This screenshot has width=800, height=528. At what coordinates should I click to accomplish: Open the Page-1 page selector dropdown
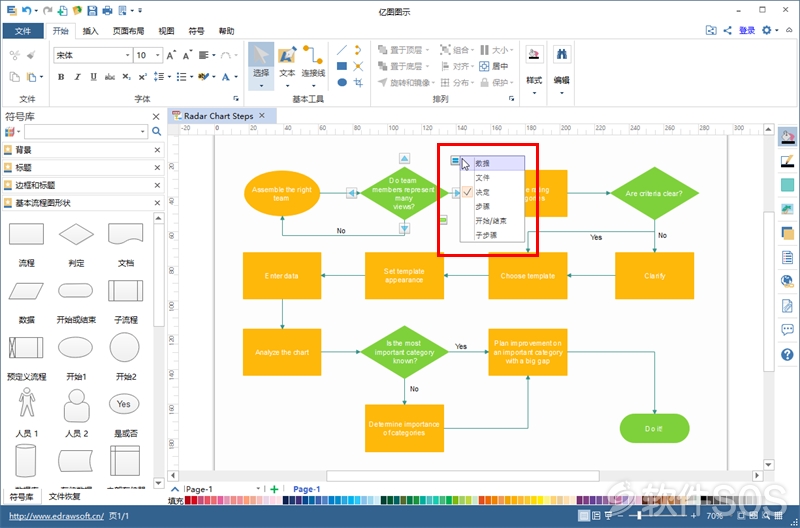click(258, 489)
